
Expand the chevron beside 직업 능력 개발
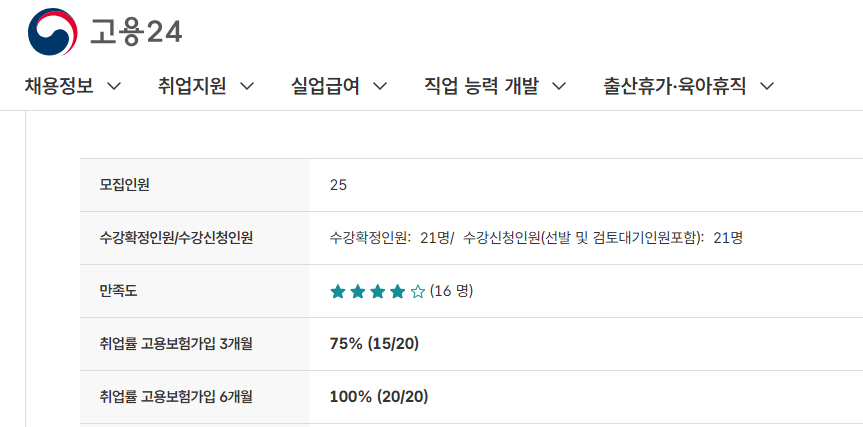pos(559,86)
